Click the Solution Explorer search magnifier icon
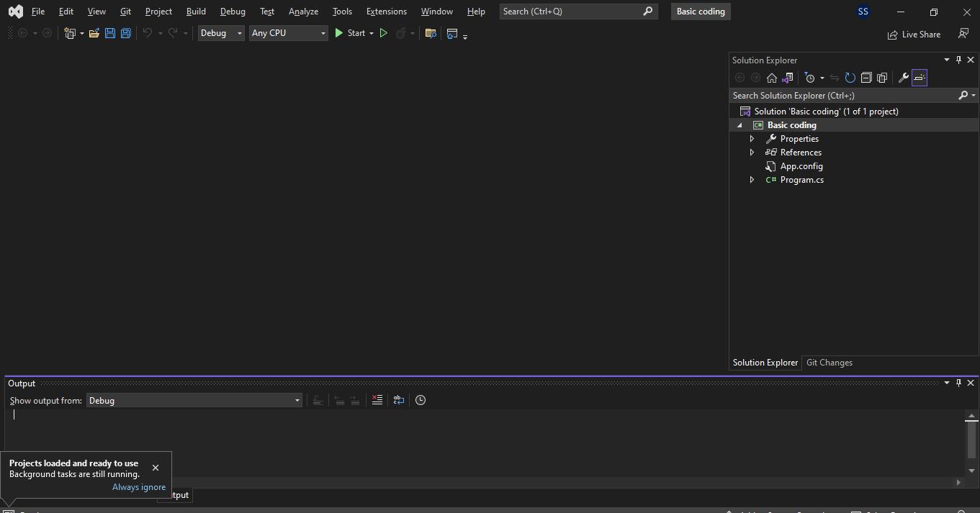Screen dimensions: 980x513 point(963,95)
